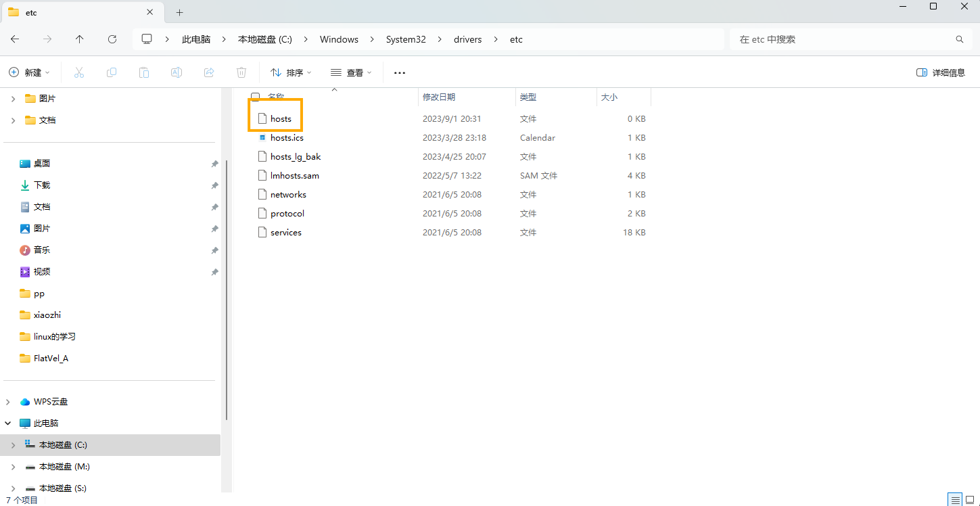Toggle select-all checkbox in header

[x=255, y=97]
